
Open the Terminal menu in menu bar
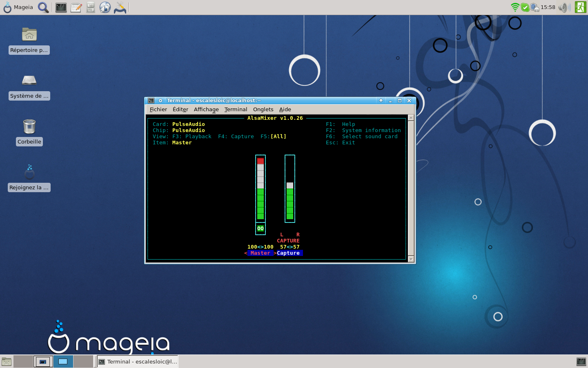tap(236, 110)
